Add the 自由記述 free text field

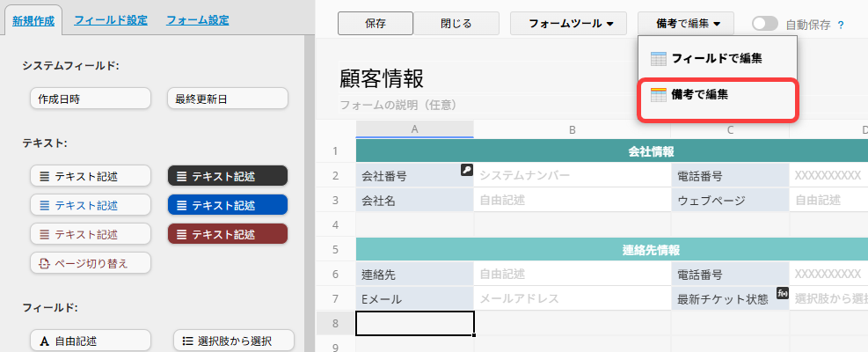(x=90, y=341)
